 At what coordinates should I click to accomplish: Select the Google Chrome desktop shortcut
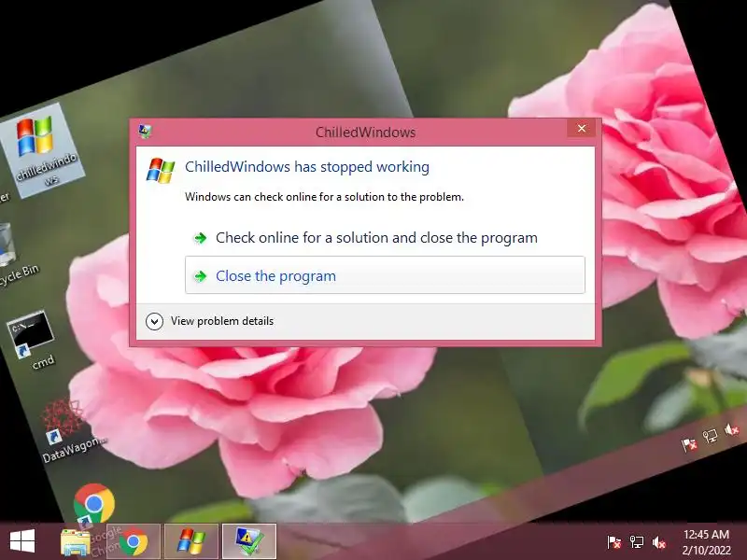click(95, 505)
